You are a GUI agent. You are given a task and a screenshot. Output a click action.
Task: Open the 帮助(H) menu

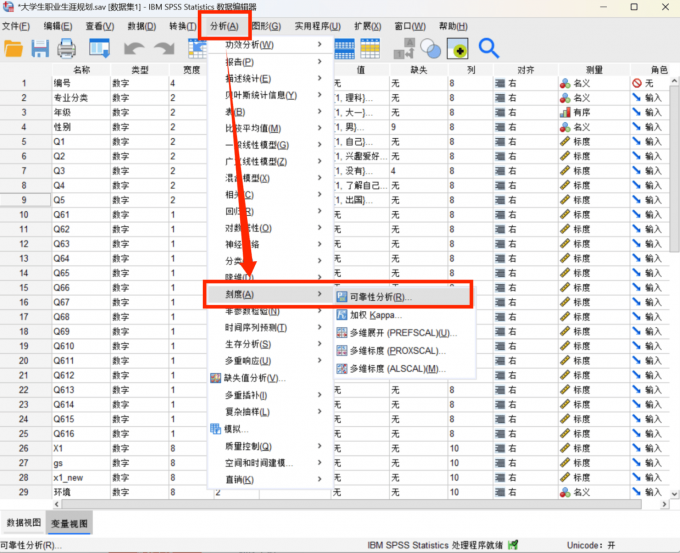click(453, 26)
